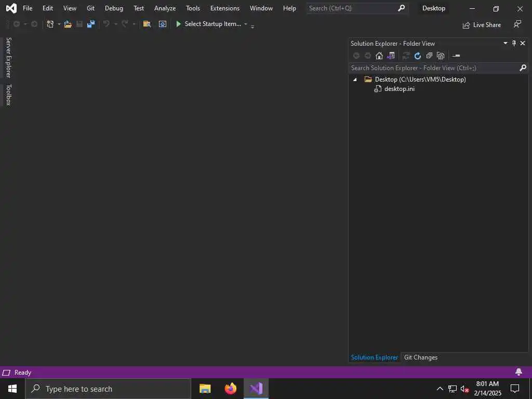This screenshot has height=399, width=532.
Task: Click the magnifier in the top search box
Action: (x=402, y=8)
